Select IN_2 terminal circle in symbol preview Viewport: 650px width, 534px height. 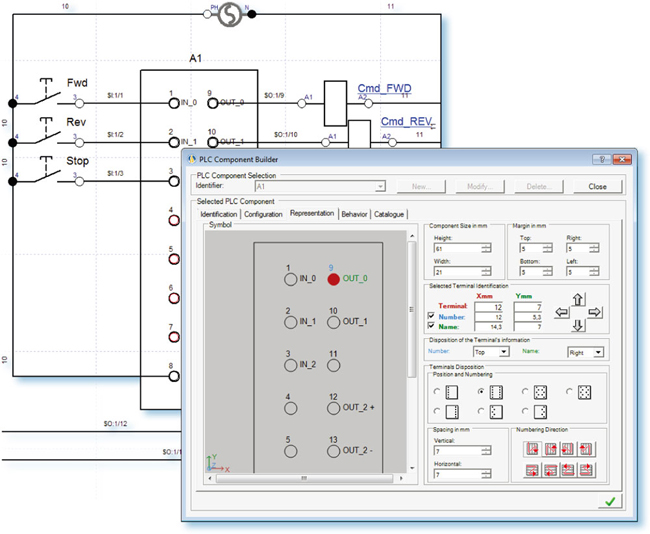(x=290, y=365)
